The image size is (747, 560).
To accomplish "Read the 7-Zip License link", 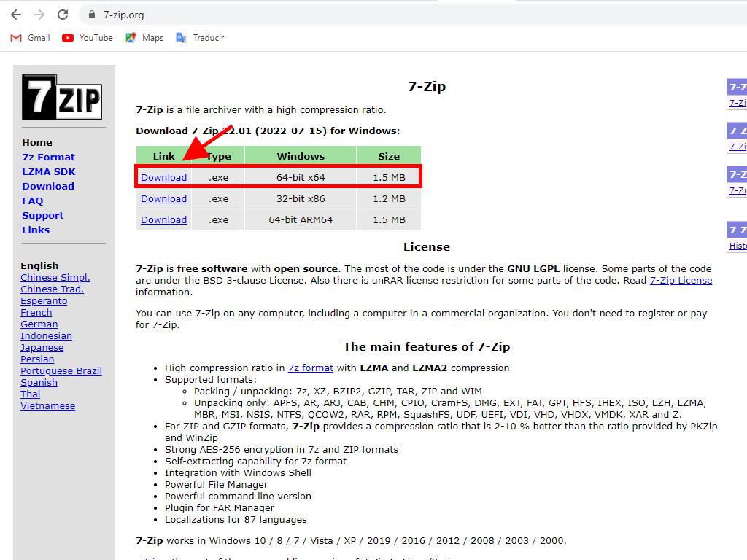I will [681, 280].
